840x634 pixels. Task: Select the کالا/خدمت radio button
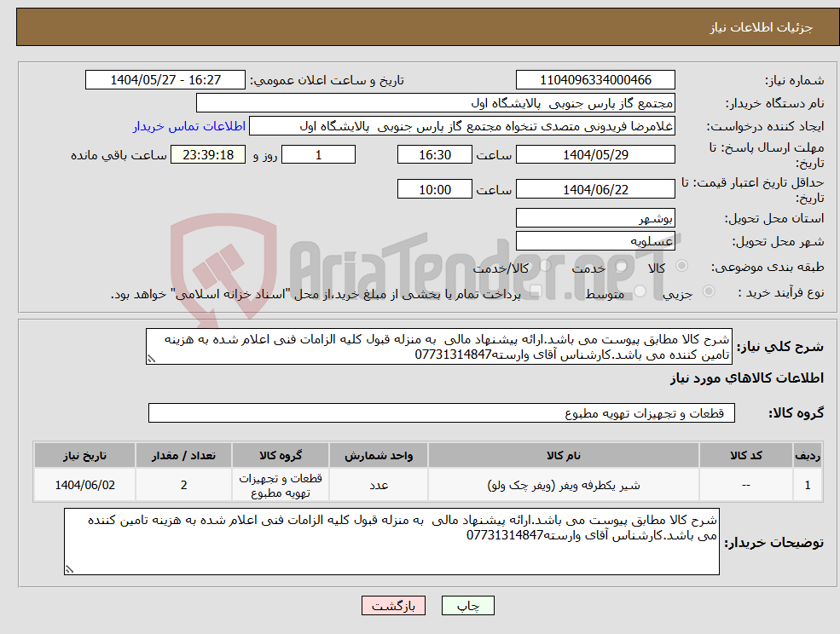click(544, 265)
